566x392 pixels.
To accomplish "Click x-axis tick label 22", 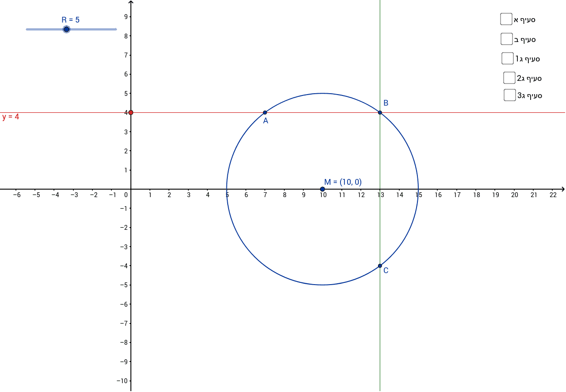I will coord(553,195).
